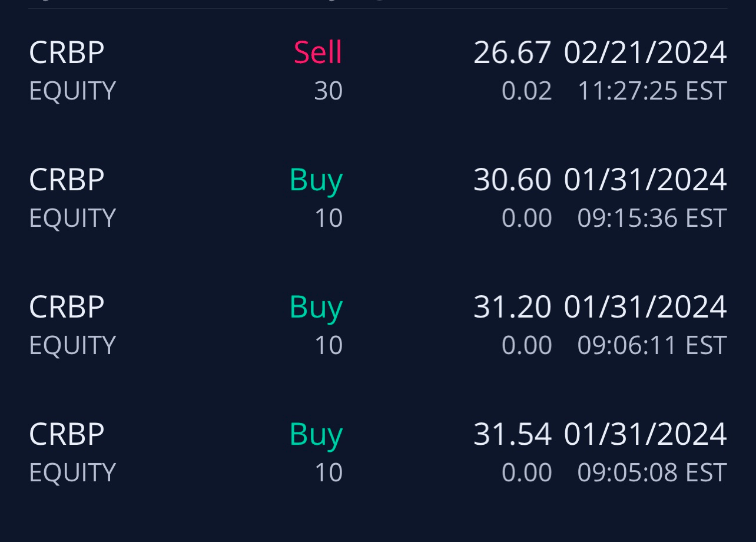Click the 09:15:36 EST timestamp
Viewport: 756px width, 542px height.
(652, 219)
